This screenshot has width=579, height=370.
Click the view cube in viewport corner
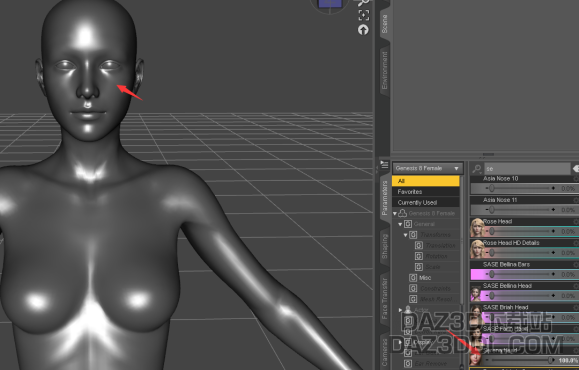click(329, 5)
